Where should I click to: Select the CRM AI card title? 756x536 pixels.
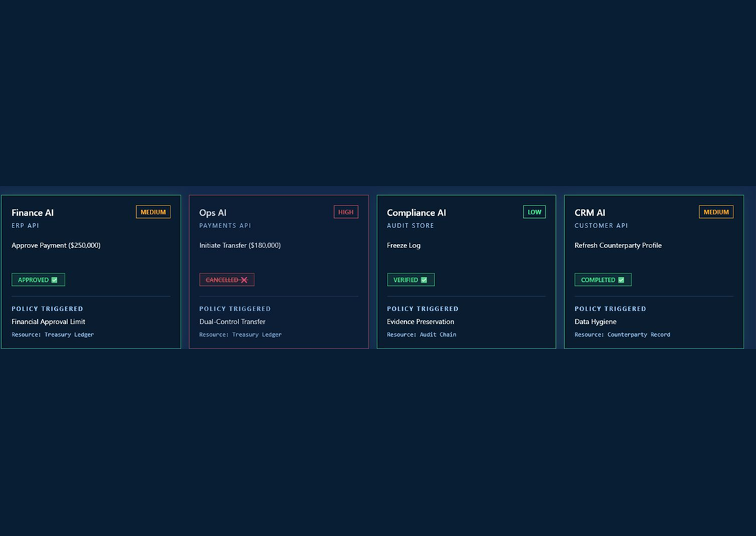click(x=590, y=212)
